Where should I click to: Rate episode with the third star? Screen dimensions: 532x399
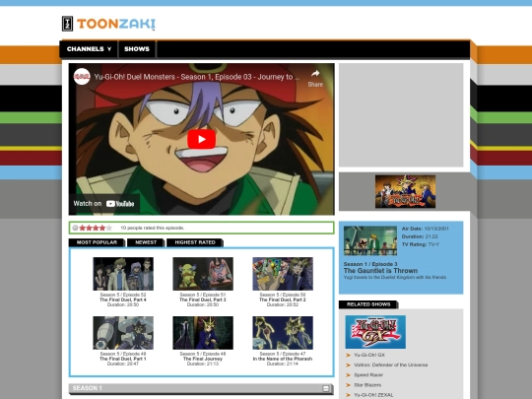tap(96, 228)
